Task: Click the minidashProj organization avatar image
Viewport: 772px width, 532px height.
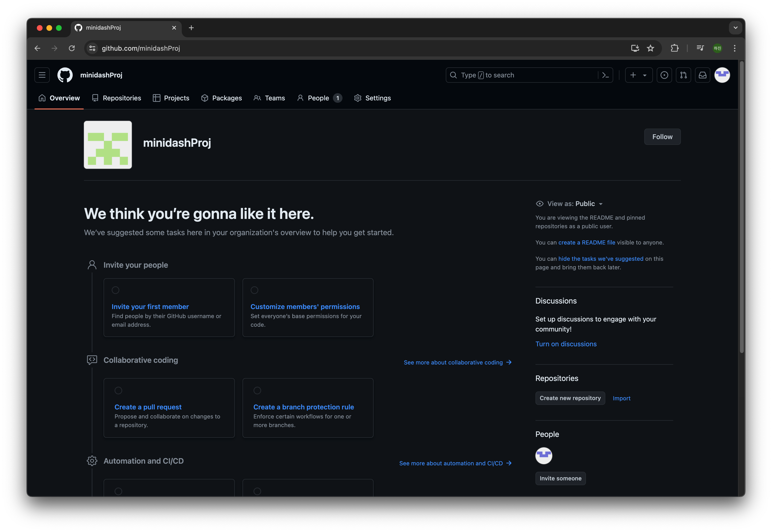Action: [108, 145]
